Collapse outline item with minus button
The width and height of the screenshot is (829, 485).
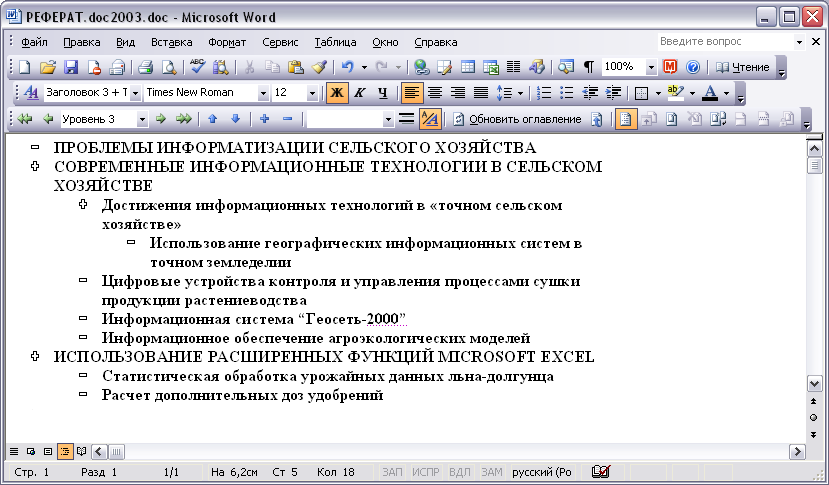click(288, 119)
